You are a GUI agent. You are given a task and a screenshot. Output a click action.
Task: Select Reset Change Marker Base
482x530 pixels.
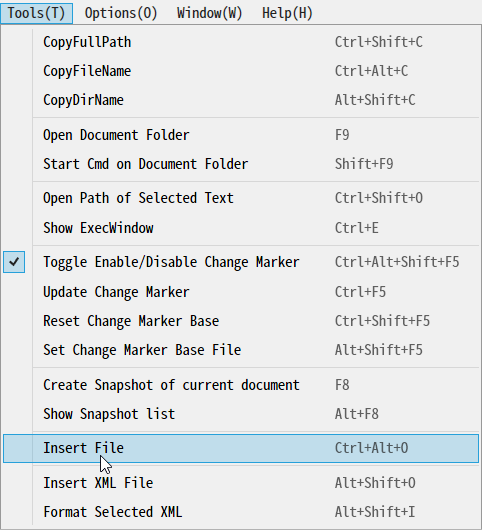[241, 321]
